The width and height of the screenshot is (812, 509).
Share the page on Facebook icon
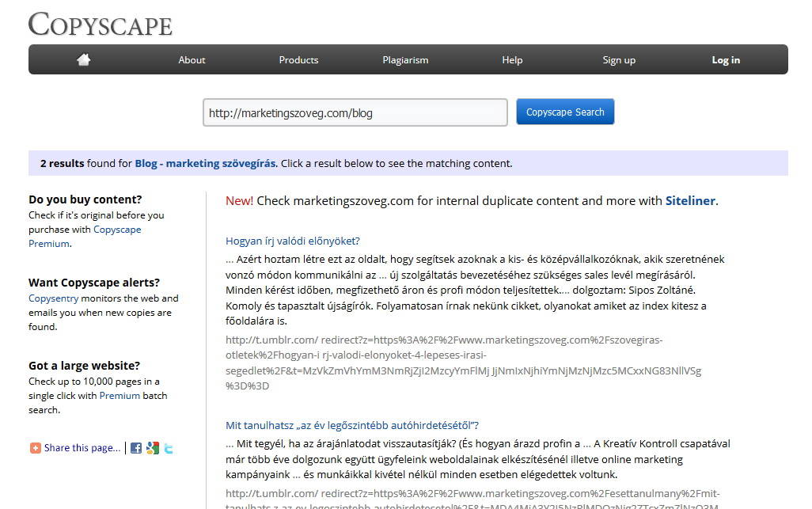(x=136, y=448)
